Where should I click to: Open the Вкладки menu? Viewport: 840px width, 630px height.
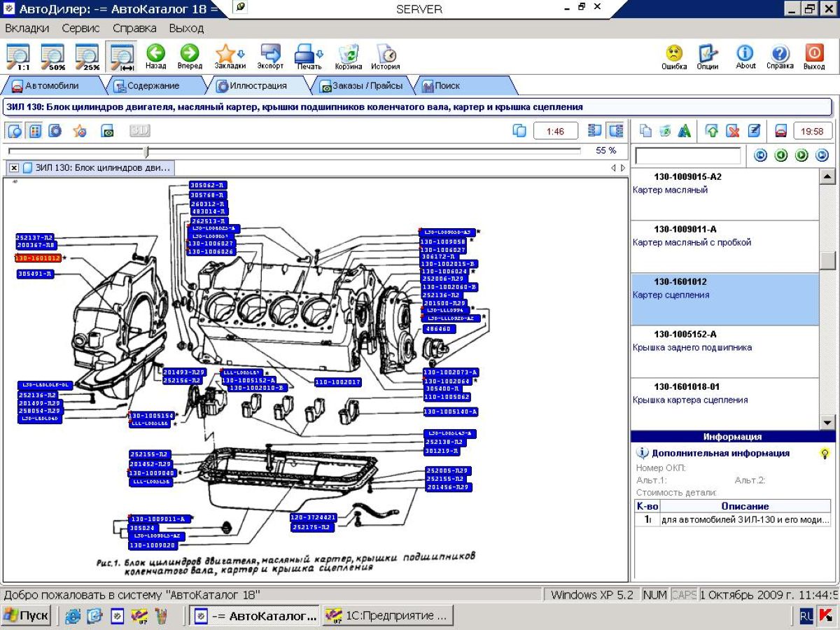27,29
